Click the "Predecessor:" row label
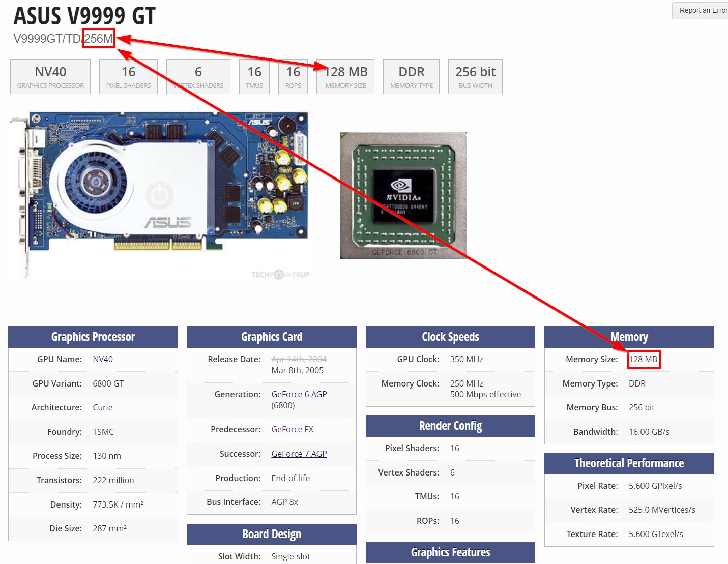 236,429
